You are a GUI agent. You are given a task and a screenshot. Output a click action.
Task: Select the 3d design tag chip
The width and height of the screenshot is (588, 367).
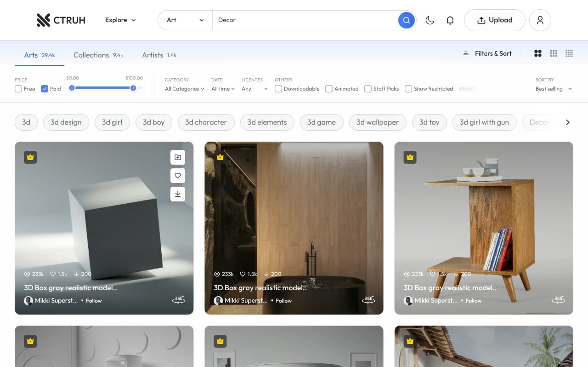[66, 122]
